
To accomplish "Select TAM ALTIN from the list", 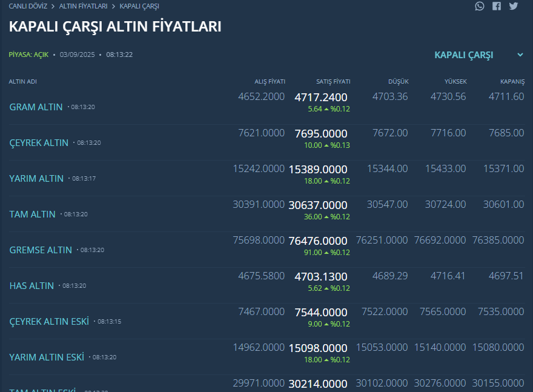I will [x=33, y=214].
